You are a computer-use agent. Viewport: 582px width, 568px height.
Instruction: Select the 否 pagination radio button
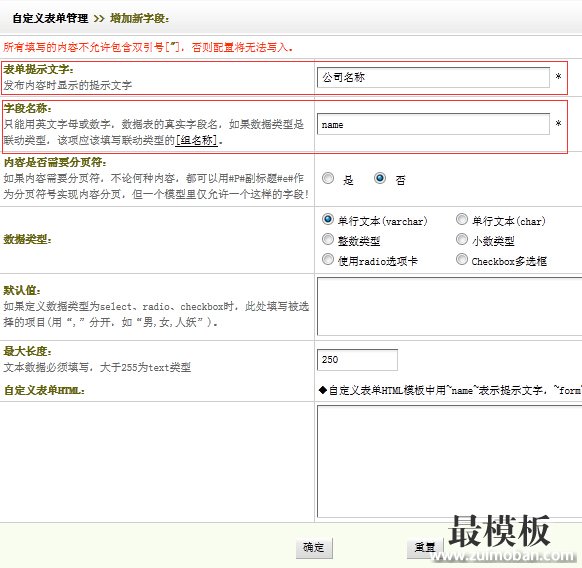(380, 178)
